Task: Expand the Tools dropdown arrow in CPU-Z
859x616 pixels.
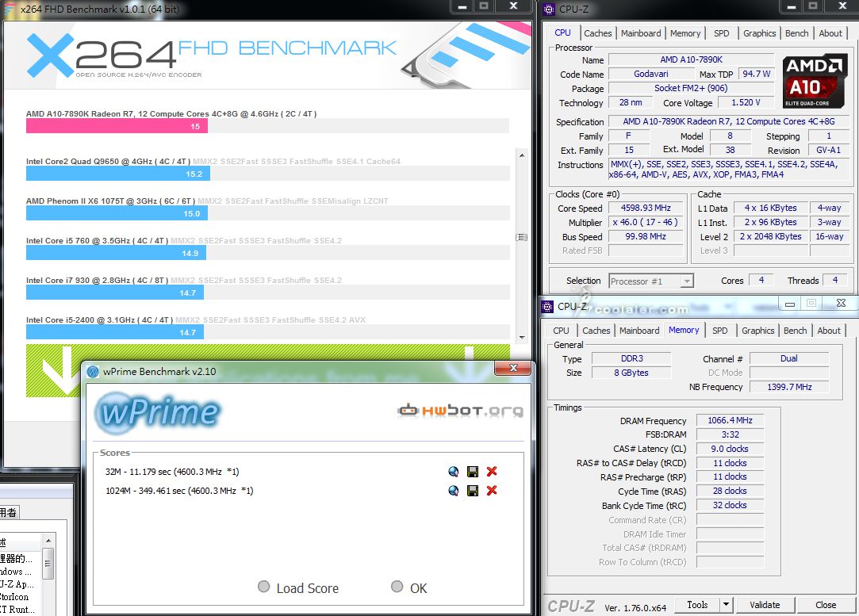Action: [x=725, y=605]
